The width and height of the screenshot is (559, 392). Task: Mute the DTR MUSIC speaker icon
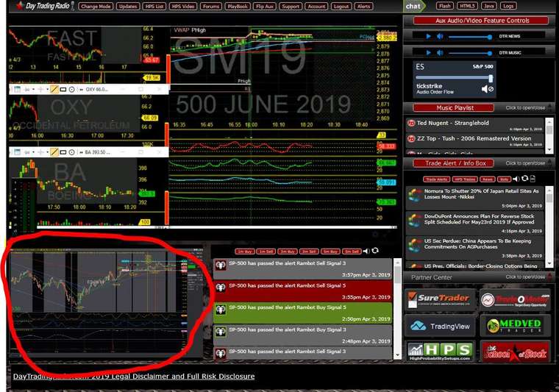click(x=441, y=52)
